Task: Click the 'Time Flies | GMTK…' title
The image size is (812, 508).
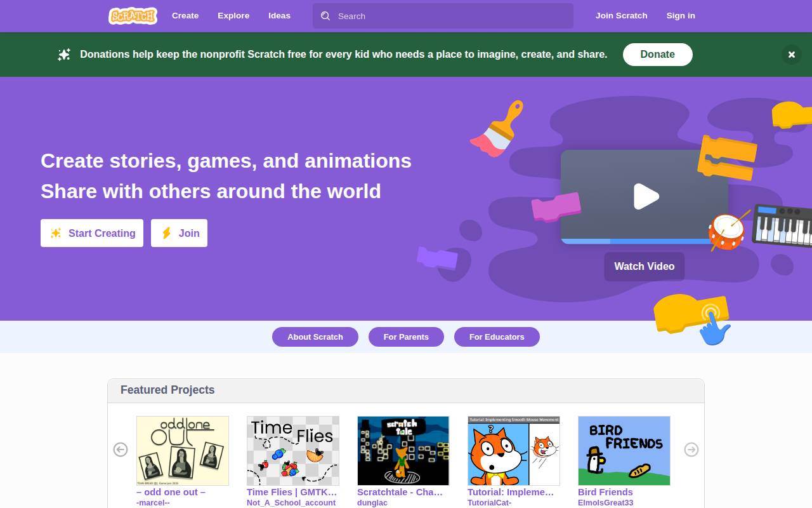Action: pyautogui.click(x=292, y=492)
